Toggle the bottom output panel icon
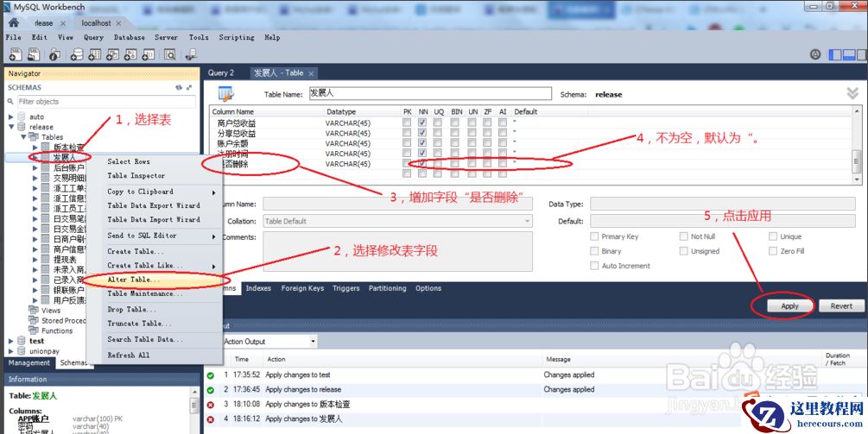868x434 pixels. (x=849, y=54)
